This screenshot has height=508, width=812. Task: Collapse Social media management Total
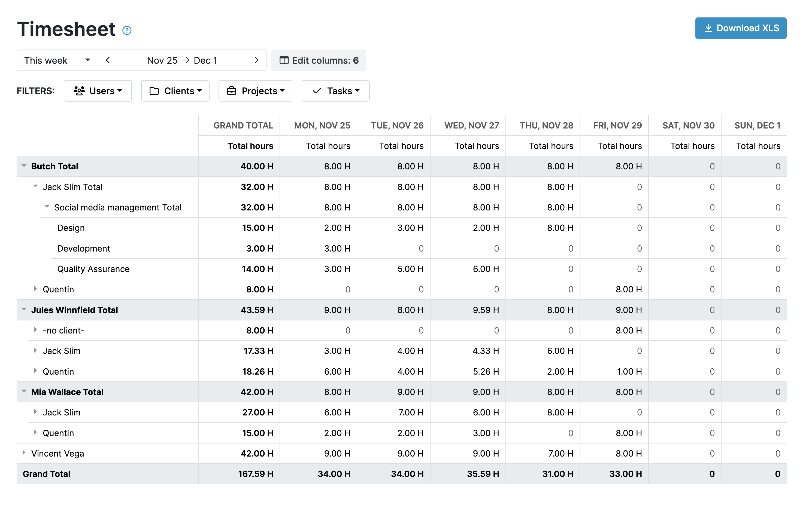(47, 207)
